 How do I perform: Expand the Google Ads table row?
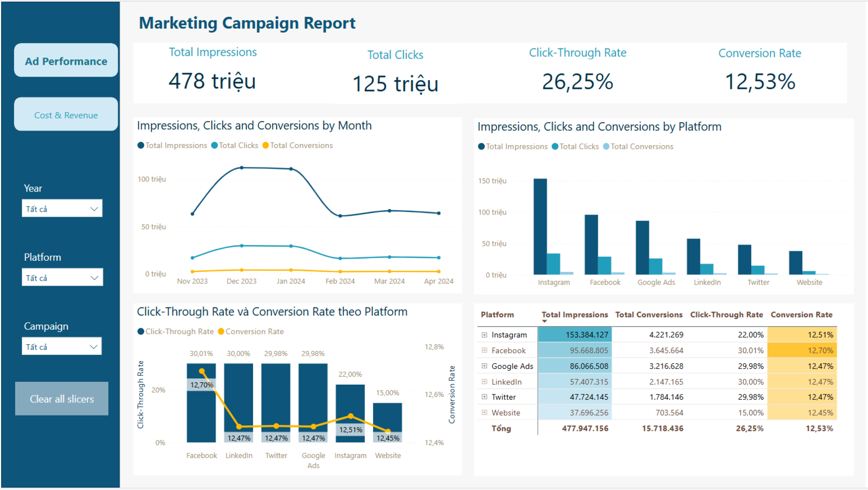click(484, 366)
